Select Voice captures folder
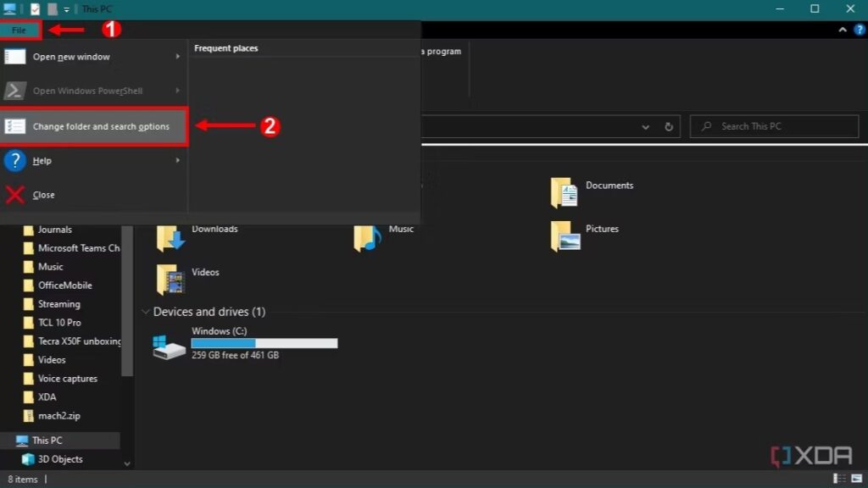Screen dimensions: 868x488 [68, 379]
